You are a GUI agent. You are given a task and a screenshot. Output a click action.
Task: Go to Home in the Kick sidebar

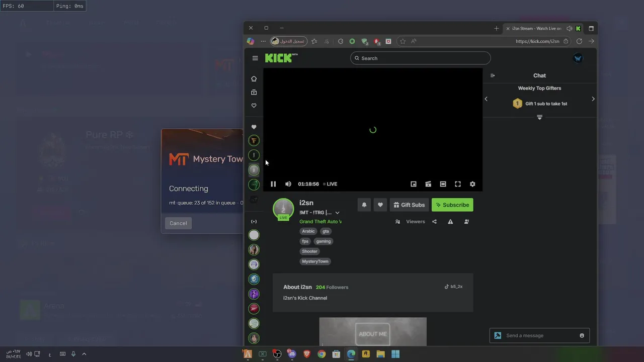(254, 79)
